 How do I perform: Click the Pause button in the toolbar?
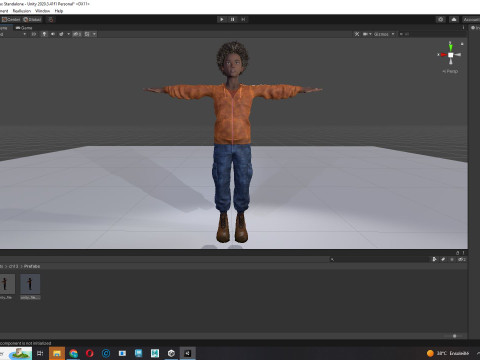coord(233,19)
